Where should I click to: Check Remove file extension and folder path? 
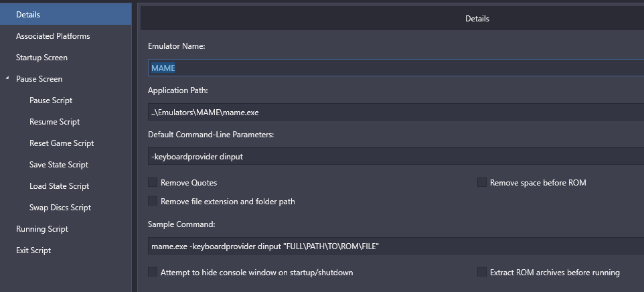(x=153, y=202)
